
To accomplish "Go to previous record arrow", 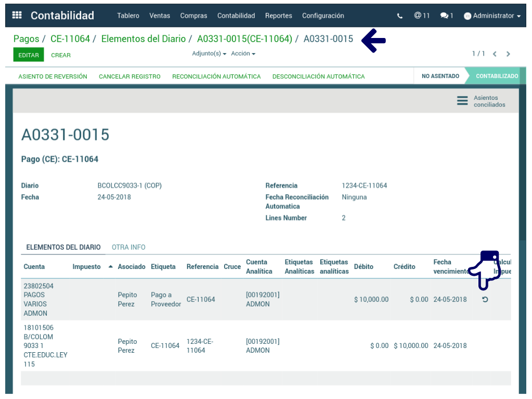I will click(495, 54).
